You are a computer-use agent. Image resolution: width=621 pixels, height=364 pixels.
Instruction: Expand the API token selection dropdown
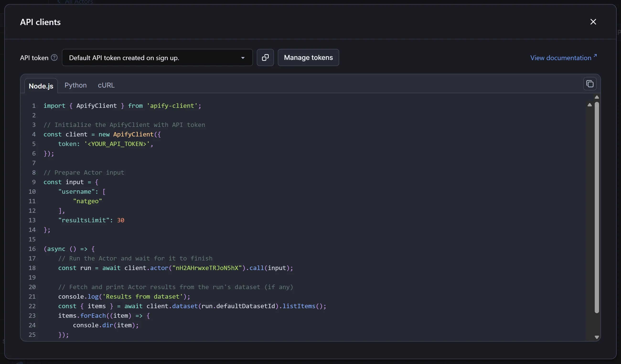click(x=157, y=57)
